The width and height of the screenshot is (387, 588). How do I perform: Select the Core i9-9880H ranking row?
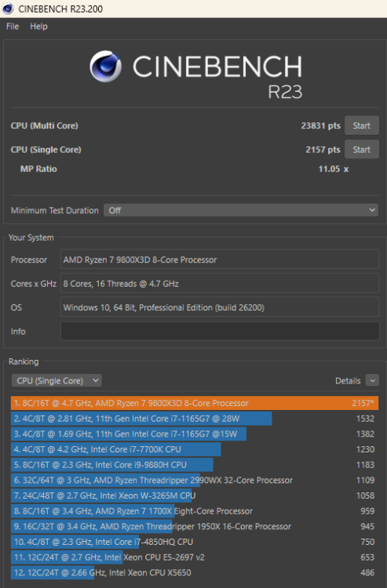[195, 465]
